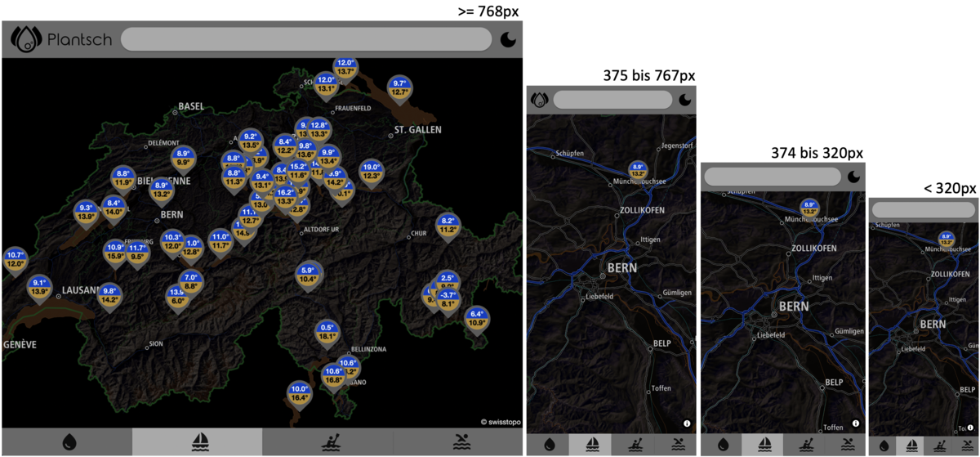Open the water drop tab in the widest layout

67,441
